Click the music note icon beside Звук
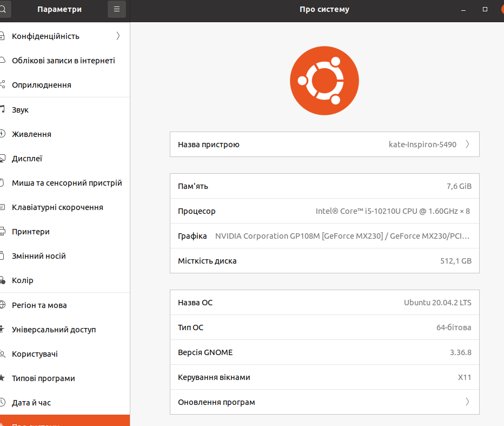504x426 pixels. [2, 109]
